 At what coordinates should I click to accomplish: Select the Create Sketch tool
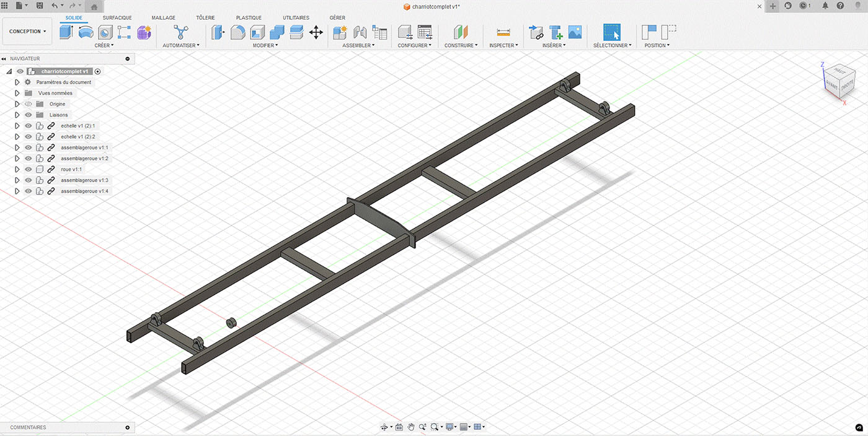pyautogui.click(x=124, y=32)
